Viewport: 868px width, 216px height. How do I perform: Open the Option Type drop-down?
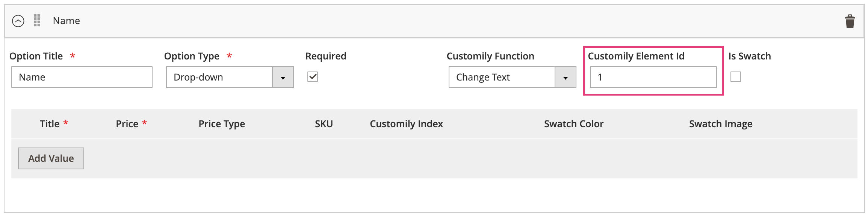pyautogui.click(x=219, y=77)
